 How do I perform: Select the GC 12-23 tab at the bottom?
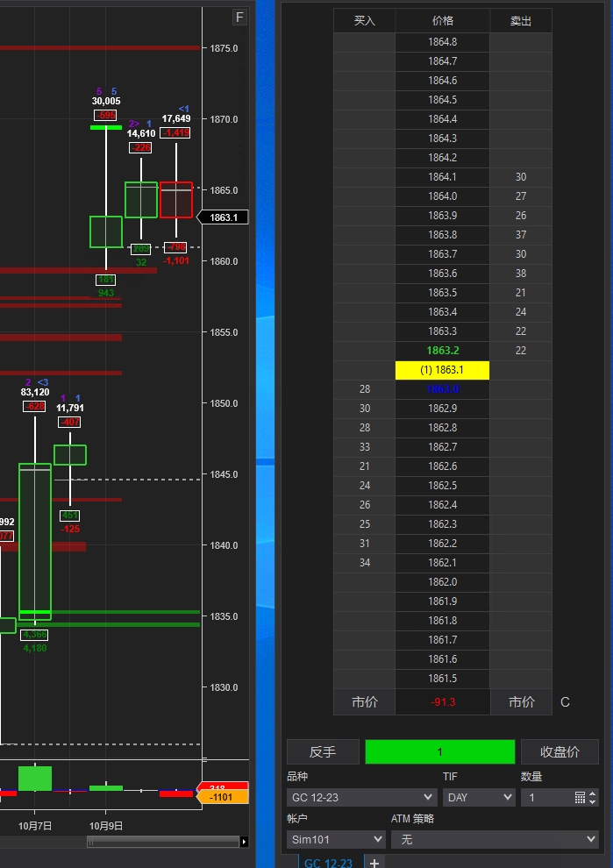tap(328, 863)
